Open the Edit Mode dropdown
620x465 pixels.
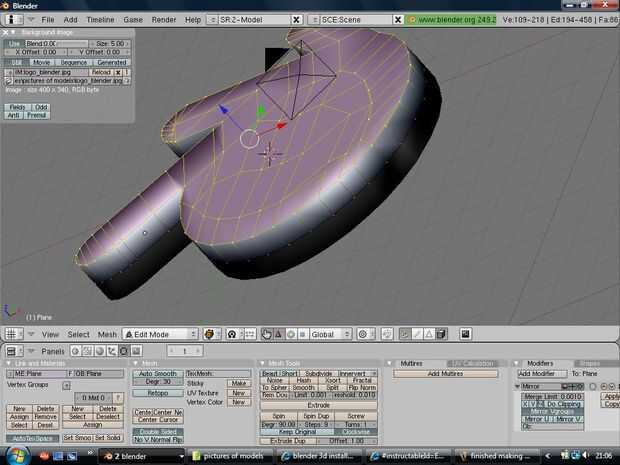160,334
